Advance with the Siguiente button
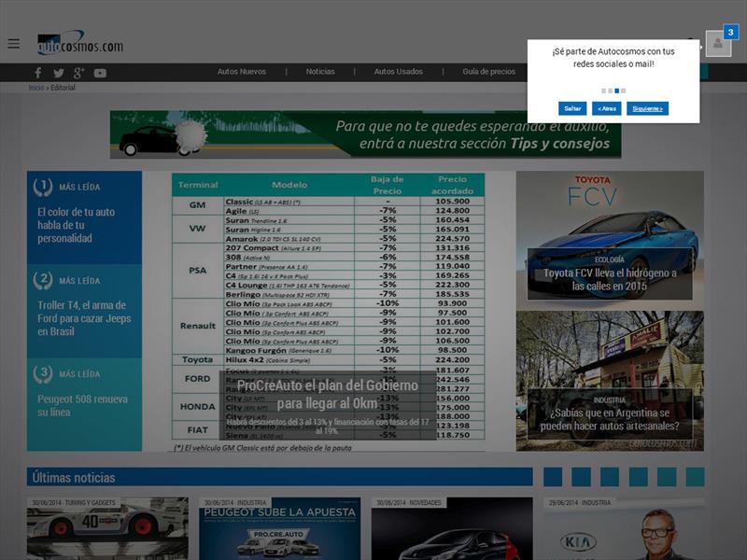 647,108
